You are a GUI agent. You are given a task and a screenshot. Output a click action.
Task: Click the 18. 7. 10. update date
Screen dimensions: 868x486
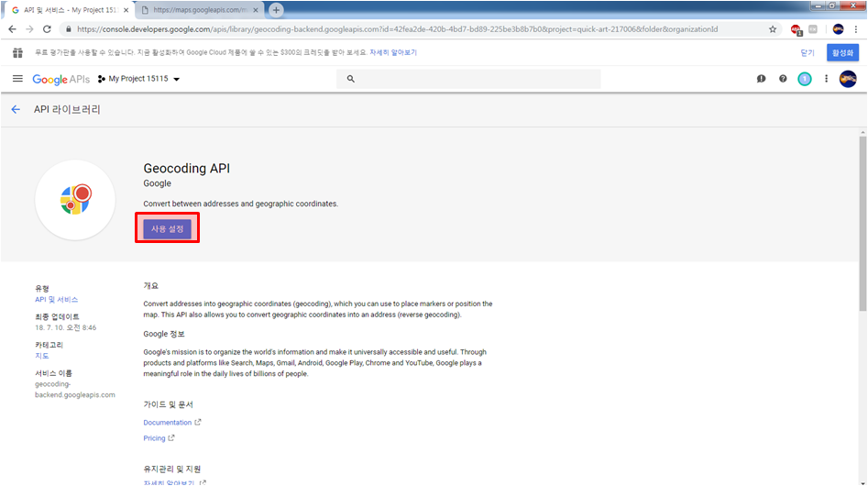(65, 327)
